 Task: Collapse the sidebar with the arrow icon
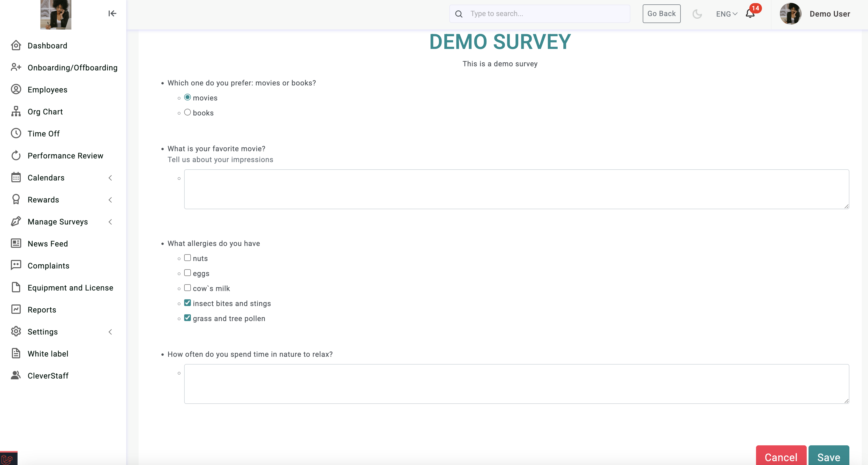112,13
